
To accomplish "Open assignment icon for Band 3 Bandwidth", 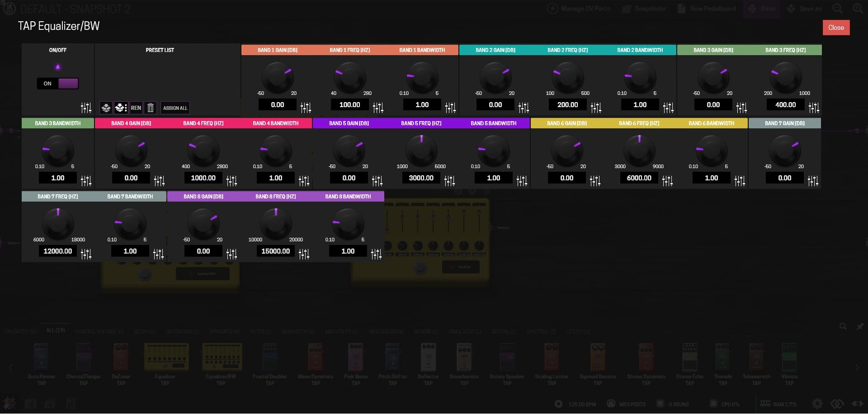I will [86, 181].
